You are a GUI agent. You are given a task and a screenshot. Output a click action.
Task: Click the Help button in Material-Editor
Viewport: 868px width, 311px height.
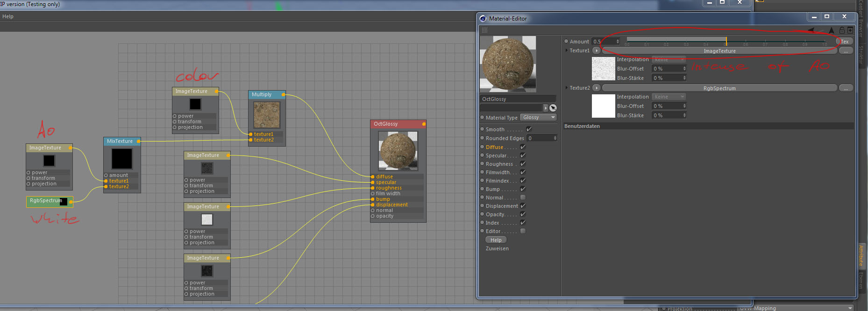[496, 240]
